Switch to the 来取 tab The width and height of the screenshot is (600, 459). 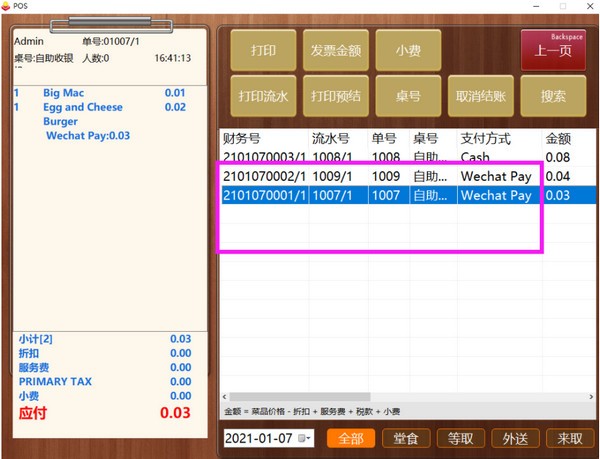click(570, 438)
